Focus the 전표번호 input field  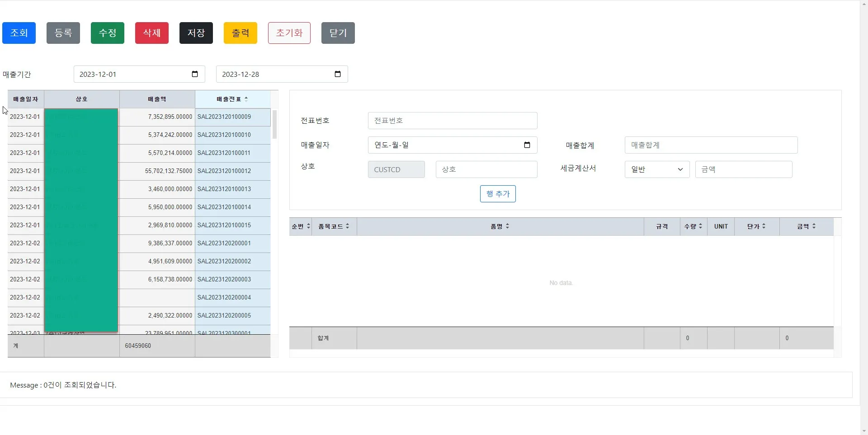(x=453, y=121)
